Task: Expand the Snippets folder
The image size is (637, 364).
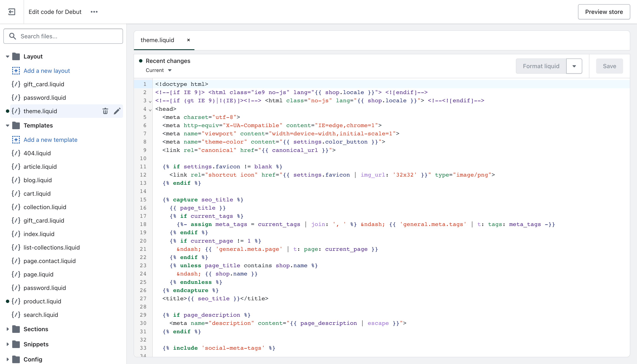Action: [8, 344]
